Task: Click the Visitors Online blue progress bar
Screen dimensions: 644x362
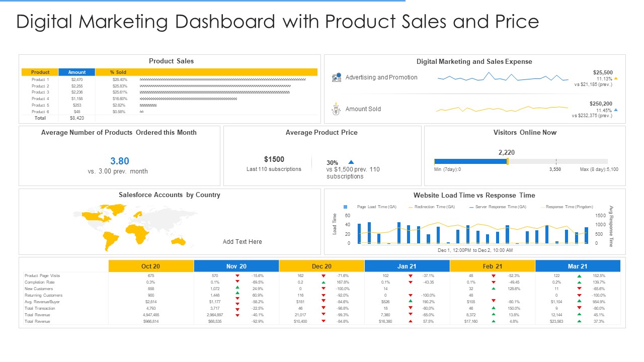Action: click(470, 161)
